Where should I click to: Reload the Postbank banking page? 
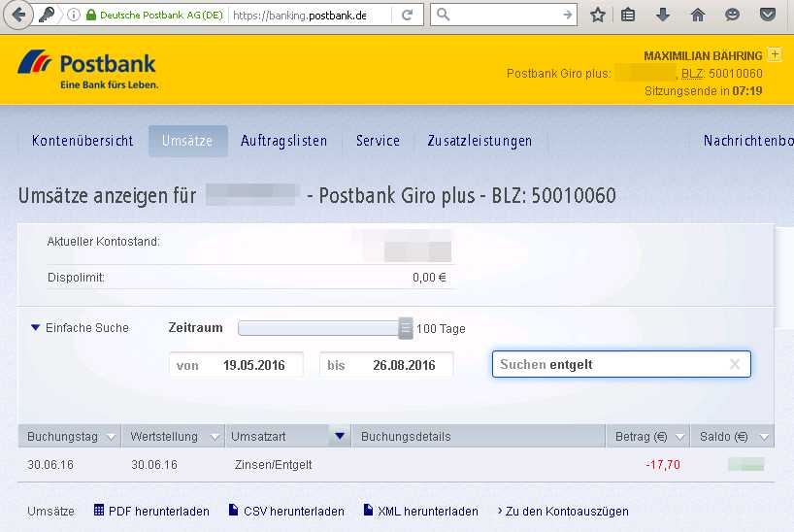(407, 16)
